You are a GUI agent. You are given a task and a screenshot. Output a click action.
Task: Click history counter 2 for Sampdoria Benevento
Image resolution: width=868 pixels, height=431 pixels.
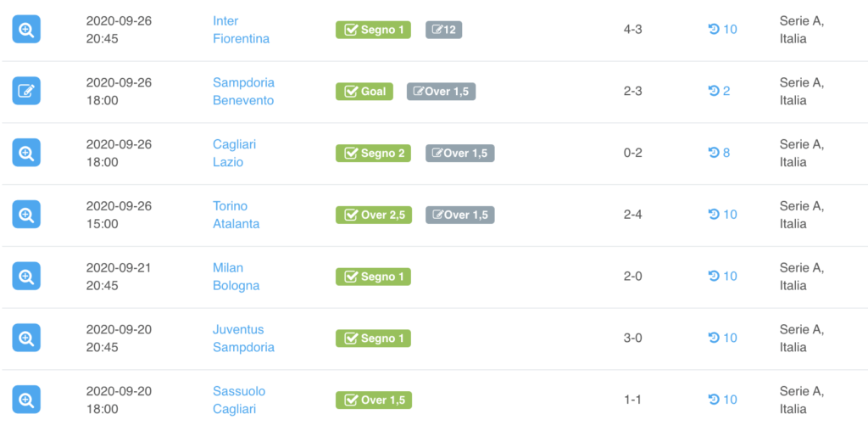(719, 91)
